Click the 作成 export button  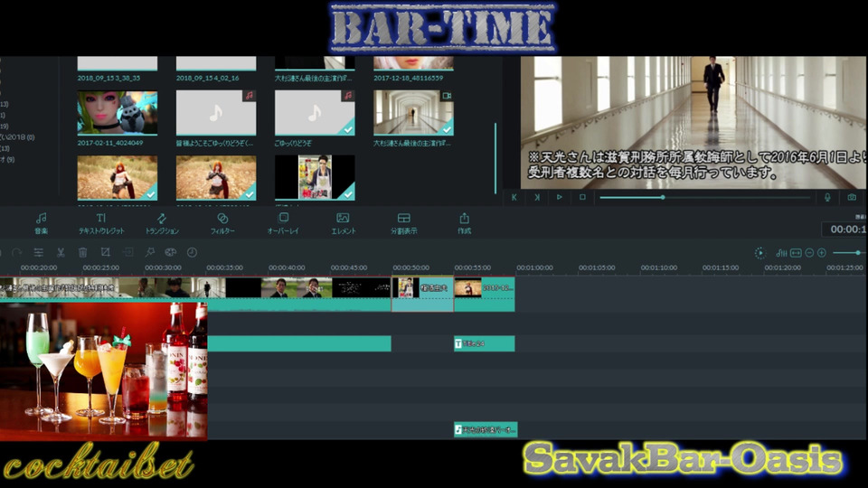coord(464,223)
